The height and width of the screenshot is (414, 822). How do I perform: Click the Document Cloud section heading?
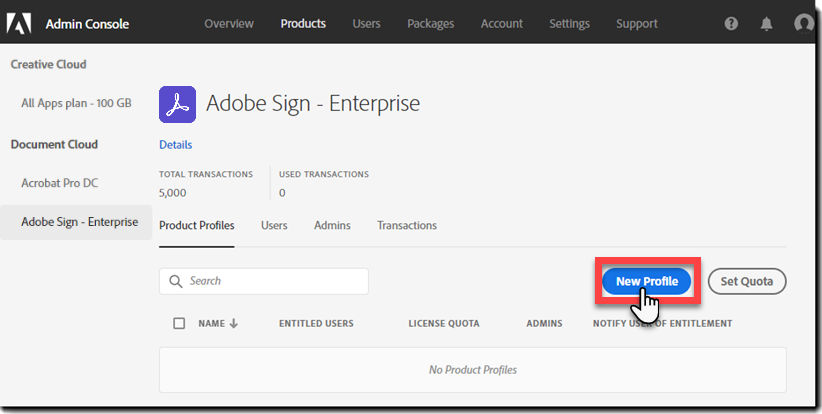[54, 145]
